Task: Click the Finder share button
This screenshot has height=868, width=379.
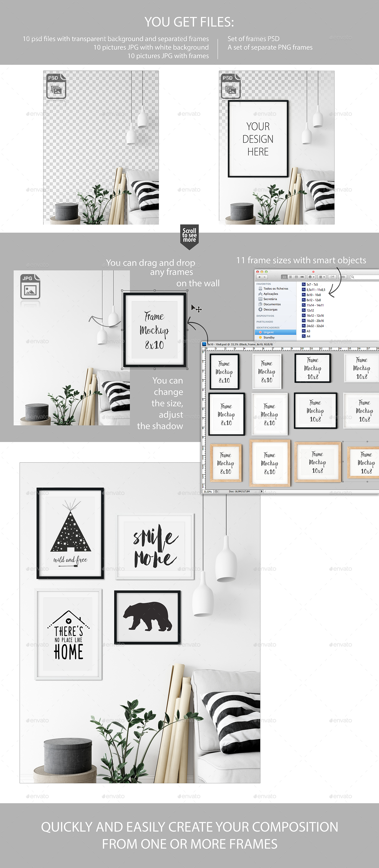Action: pos(333,277)
